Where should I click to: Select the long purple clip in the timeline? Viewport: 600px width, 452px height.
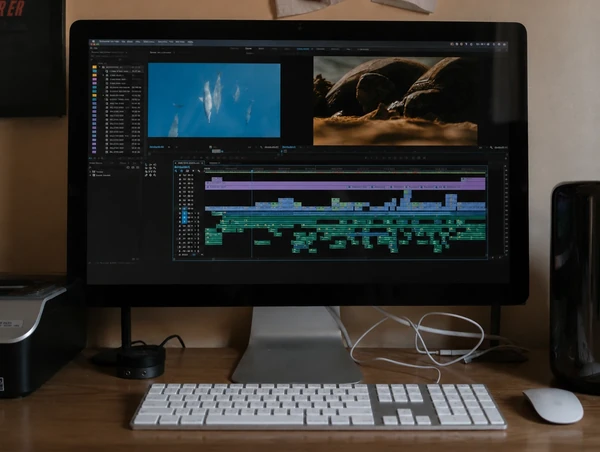point(346,186)
